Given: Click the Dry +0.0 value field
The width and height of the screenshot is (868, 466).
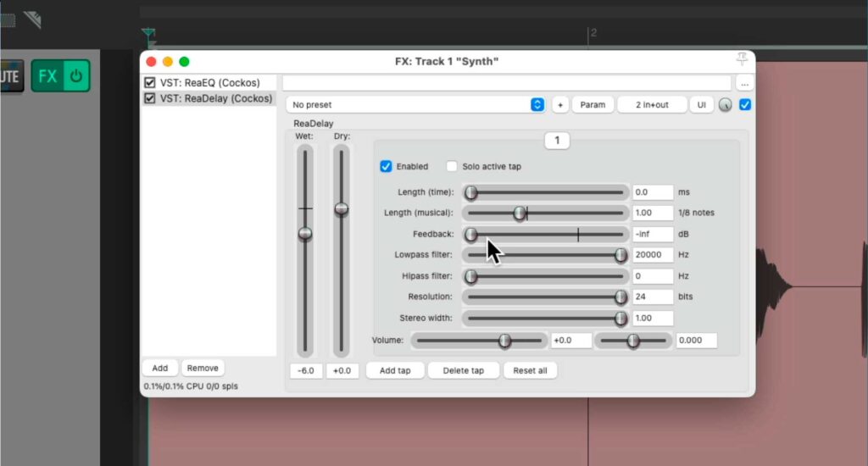Looking at the screenshot, I should [342, 371].
